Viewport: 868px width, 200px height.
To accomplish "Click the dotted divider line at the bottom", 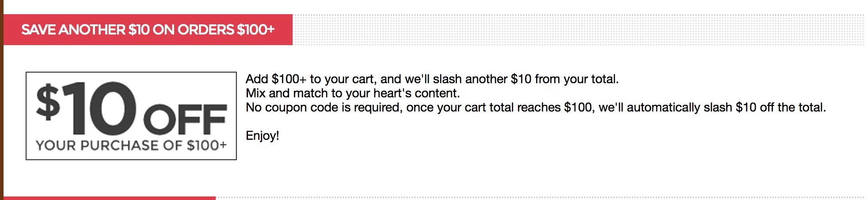I will 540,198.
